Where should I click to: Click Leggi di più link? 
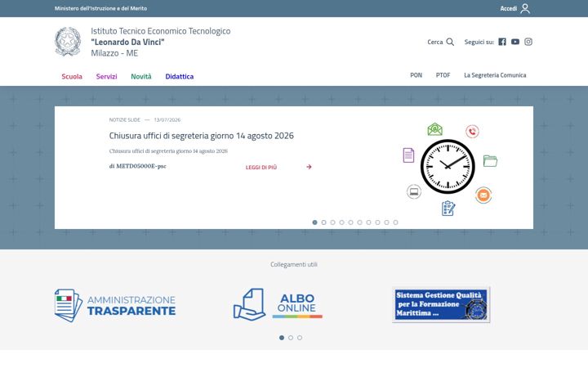coord(261,167)
